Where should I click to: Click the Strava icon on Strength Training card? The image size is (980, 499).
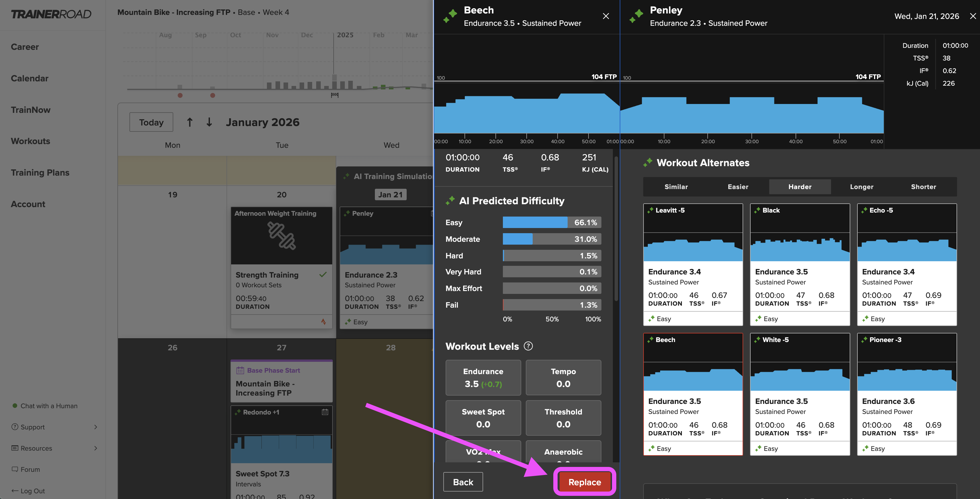coord(323,322)
